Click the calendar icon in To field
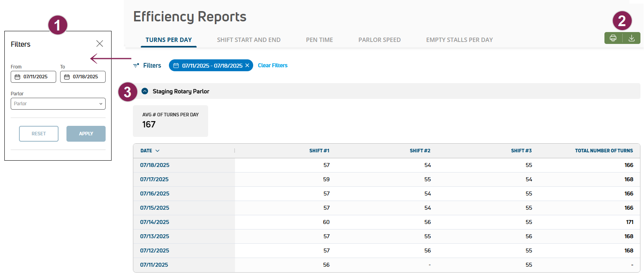The width and height of the screenshot is (644, 277). 67,77
